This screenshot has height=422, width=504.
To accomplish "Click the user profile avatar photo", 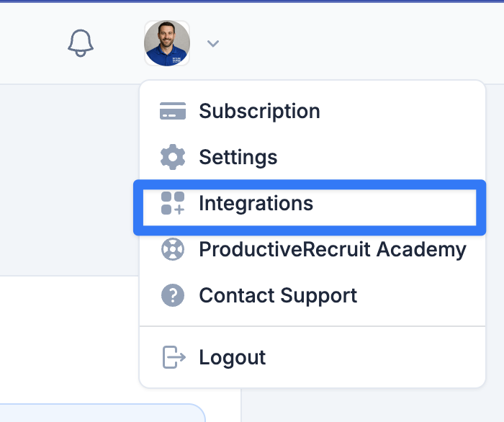I will pyautogui.click(x=167, y=43).
